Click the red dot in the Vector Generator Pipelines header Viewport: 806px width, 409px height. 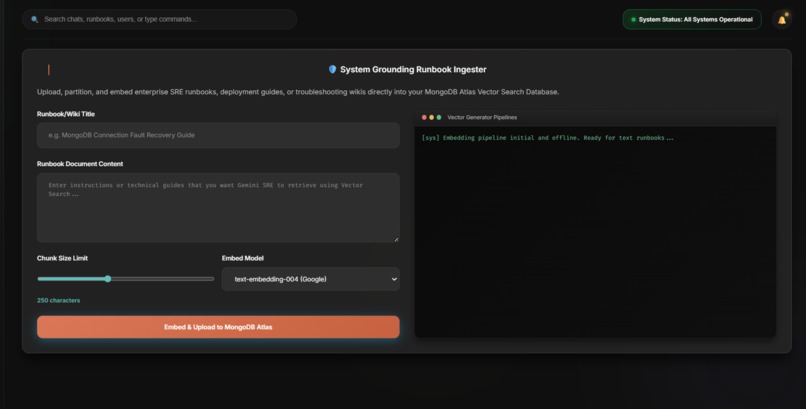[x=424, y=117]
